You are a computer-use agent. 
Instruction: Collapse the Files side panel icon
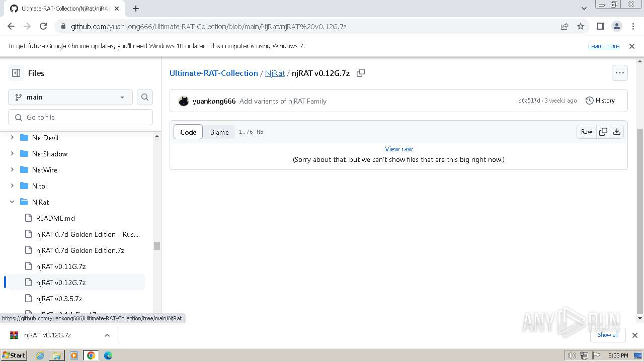16,73
